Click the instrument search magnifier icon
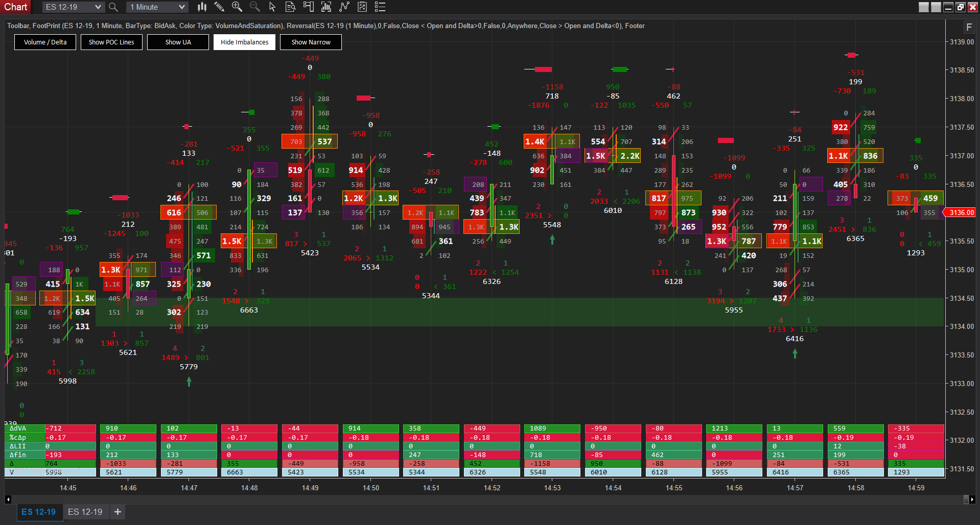Viewport: 980px width, 525px height. [x=113, y=7]
